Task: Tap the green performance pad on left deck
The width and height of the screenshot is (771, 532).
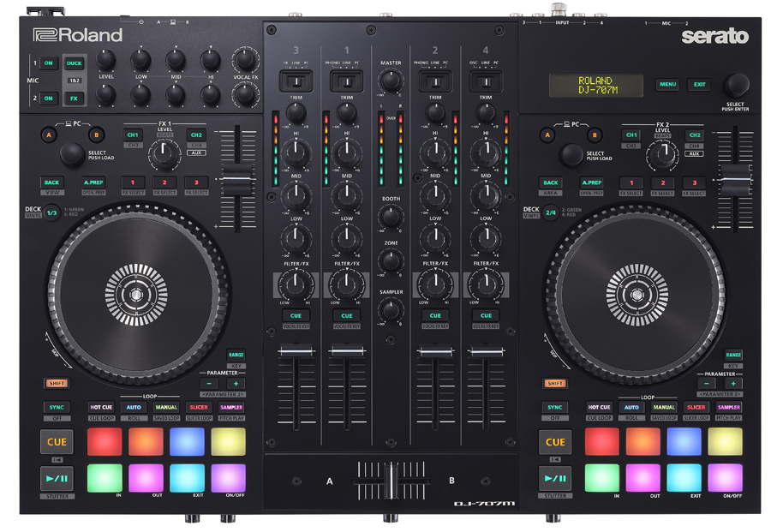Action: tap(105, 477)
